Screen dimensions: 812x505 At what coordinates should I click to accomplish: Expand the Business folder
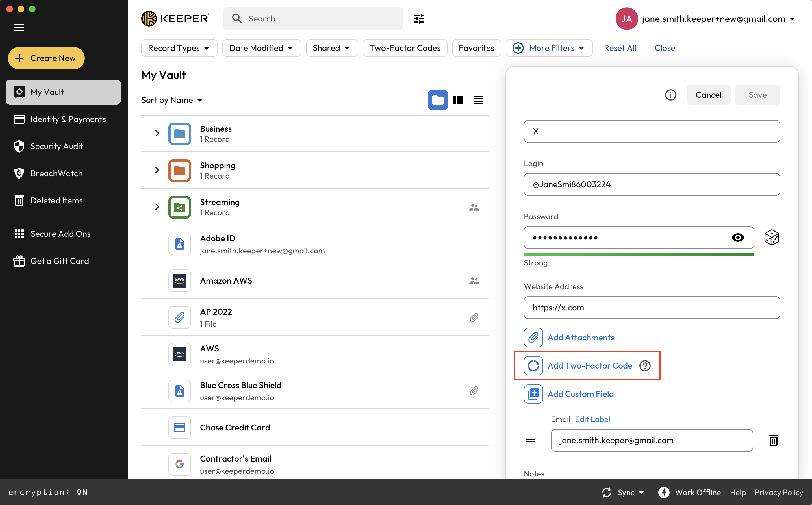[157, 134]
